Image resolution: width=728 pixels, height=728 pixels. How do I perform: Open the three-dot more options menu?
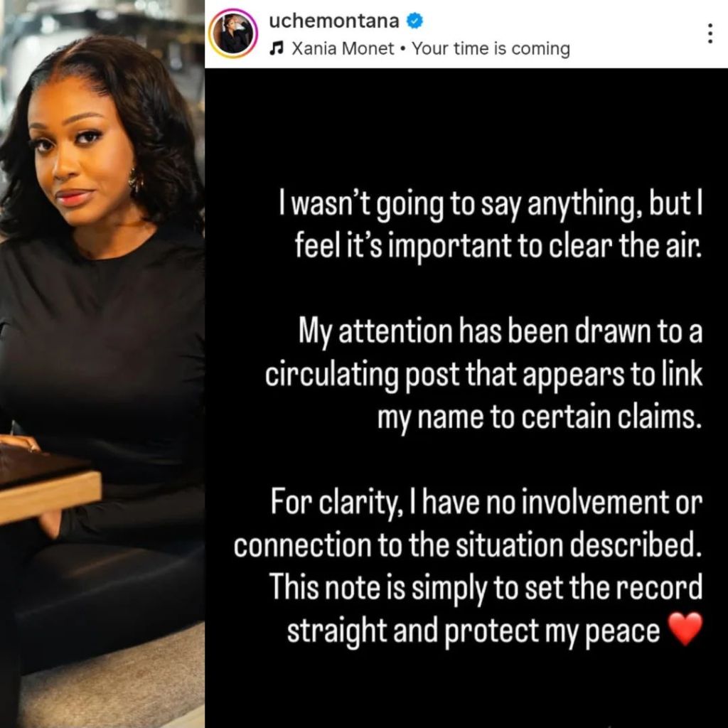pyautogui.click(x=710, y=34)
